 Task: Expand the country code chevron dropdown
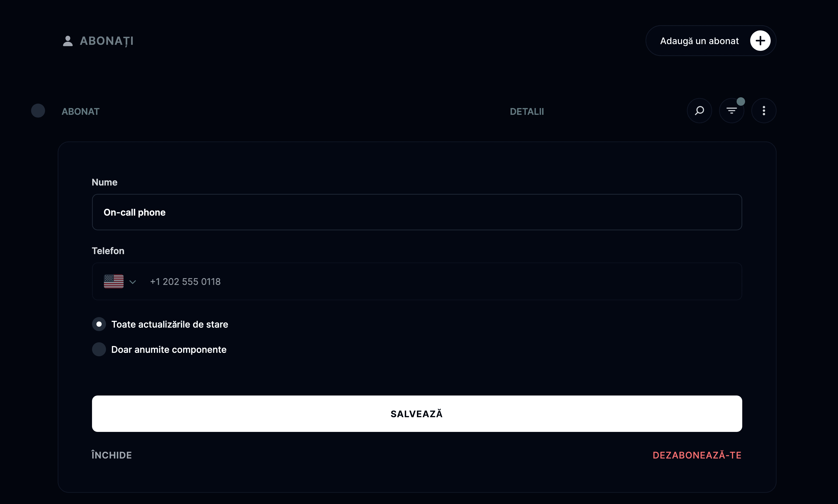[x=133, y=282]
